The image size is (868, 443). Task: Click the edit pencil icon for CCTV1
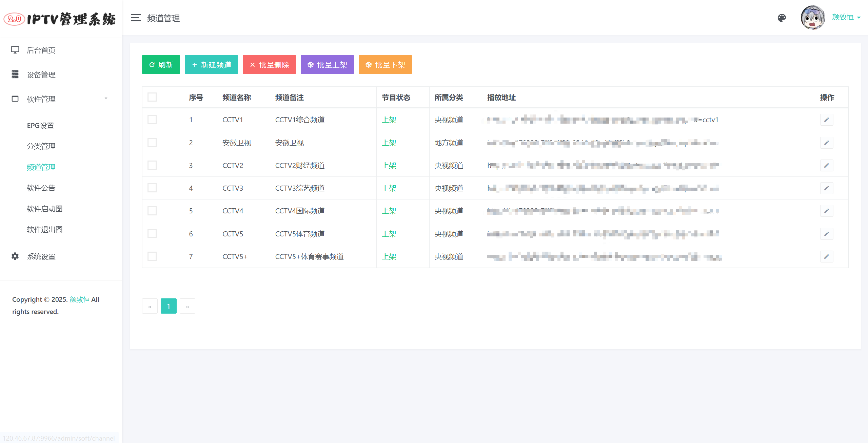(827, 119)
